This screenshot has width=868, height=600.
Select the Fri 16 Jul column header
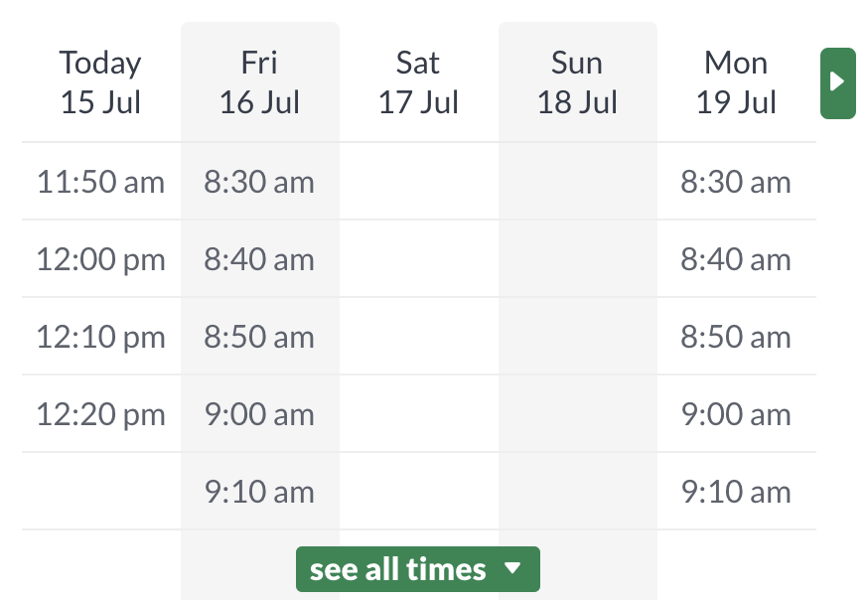pos(259,81)
